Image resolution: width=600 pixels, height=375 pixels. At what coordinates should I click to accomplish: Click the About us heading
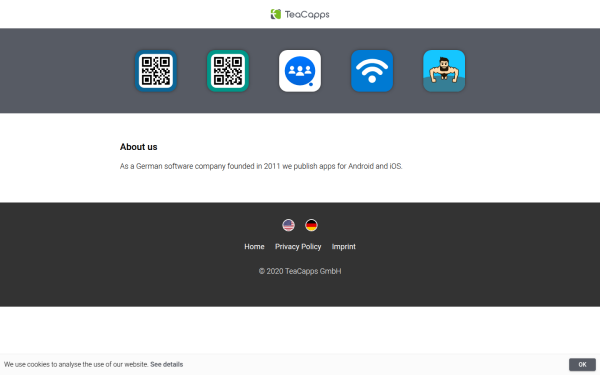point(139,147)
